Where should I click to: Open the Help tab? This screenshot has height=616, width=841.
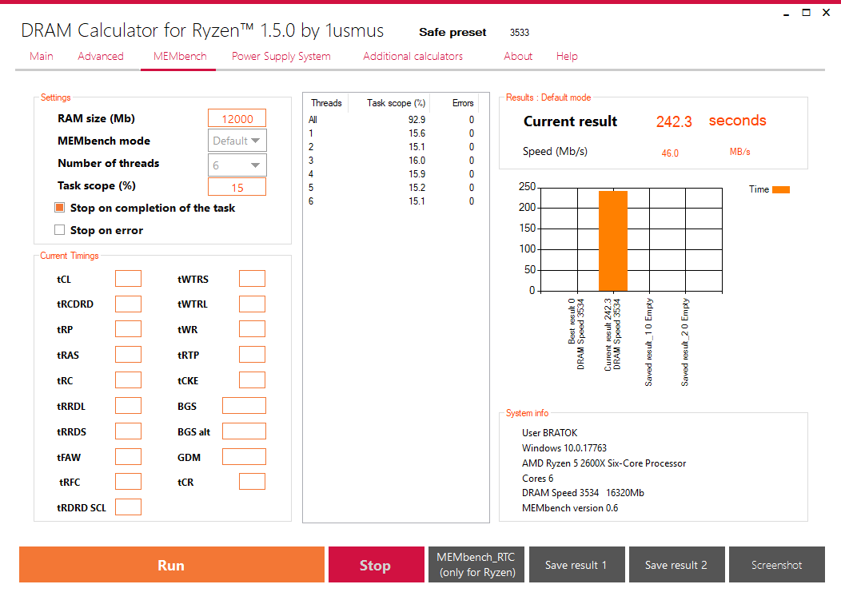click(567, 56)
